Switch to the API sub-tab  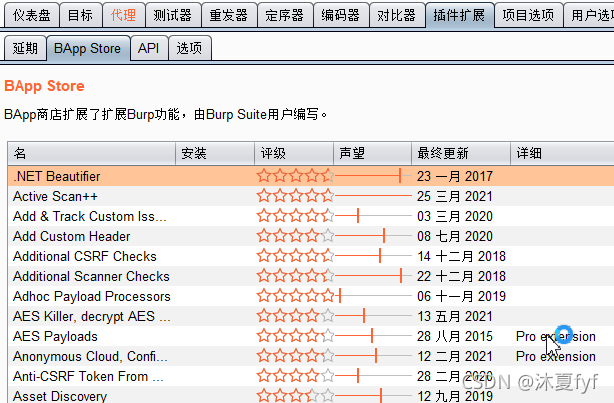tap(149, 48)
